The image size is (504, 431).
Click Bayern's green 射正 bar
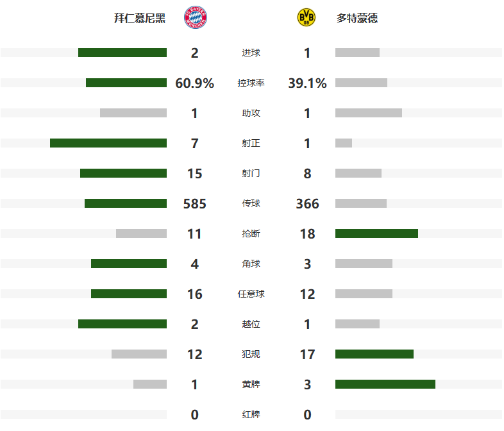(x=108, y=143)
